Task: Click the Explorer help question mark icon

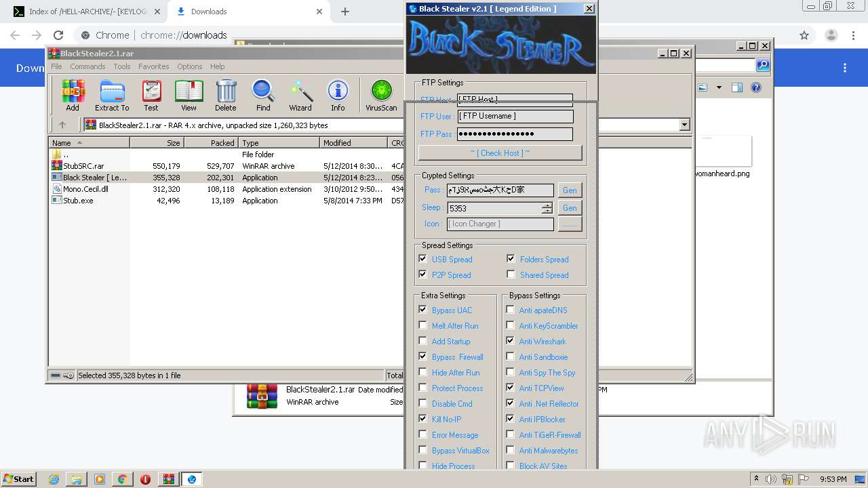Action: point(756,87)
